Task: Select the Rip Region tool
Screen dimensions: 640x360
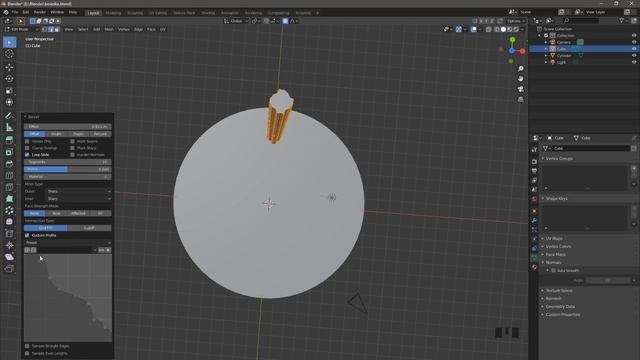Action: 9,269
